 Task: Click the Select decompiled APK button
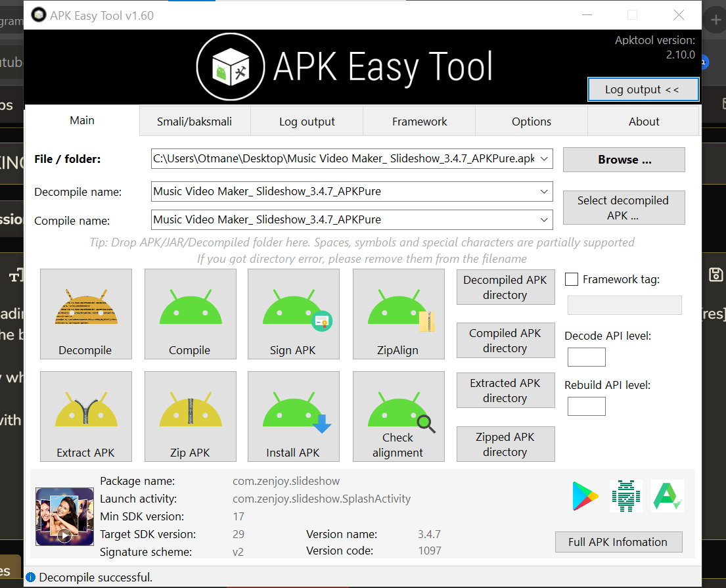624,208
